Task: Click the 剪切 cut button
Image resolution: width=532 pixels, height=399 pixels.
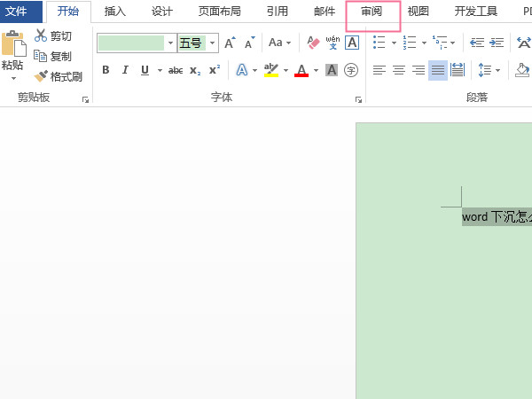Action: 53,36
